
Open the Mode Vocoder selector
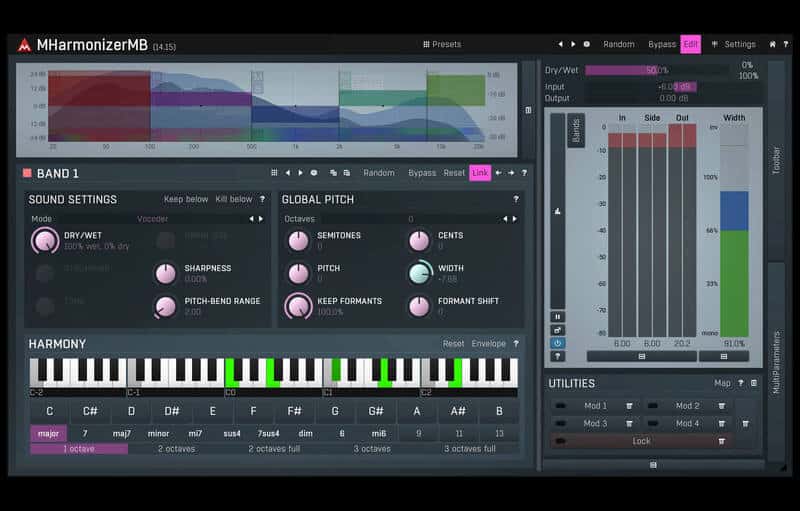click(152, 219)
